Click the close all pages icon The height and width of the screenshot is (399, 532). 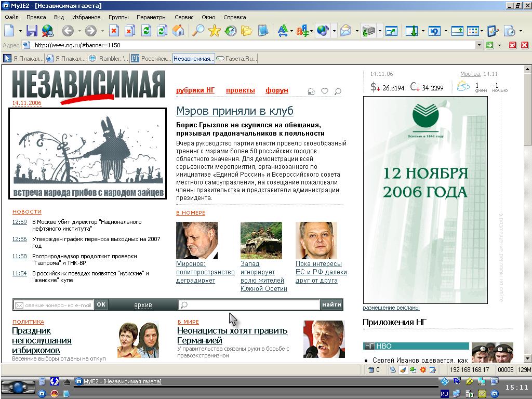tap(129, 31)
